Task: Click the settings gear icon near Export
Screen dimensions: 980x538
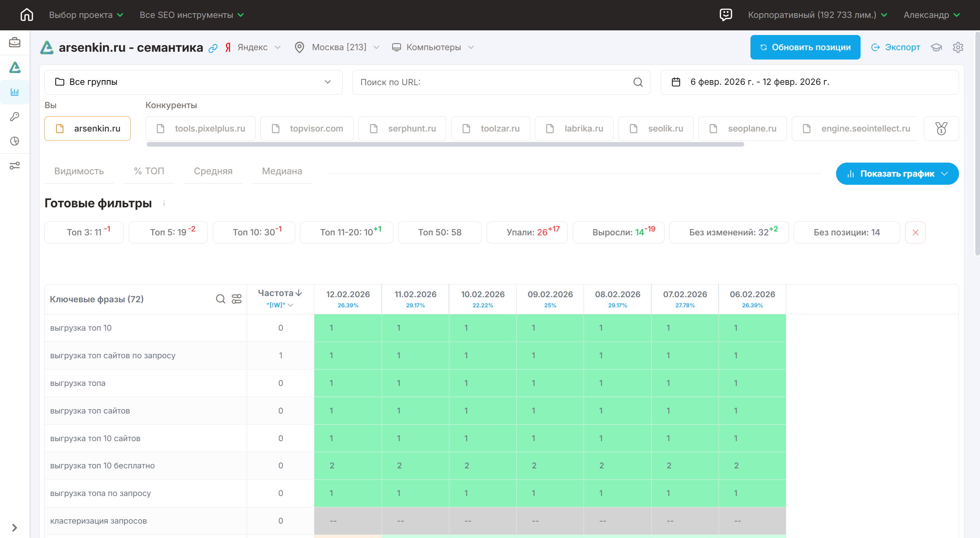Action: click(958, 47)
